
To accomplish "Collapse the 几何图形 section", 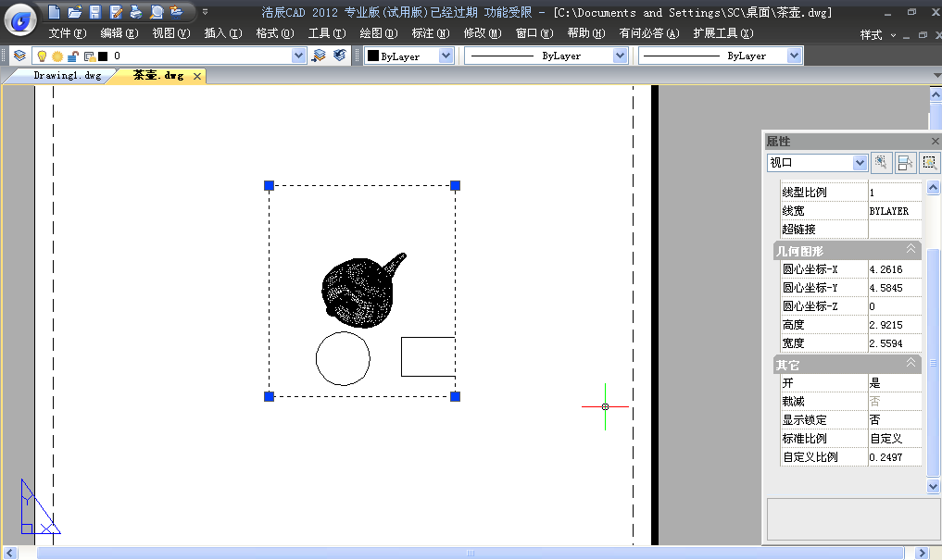I will tap(911, 251).
